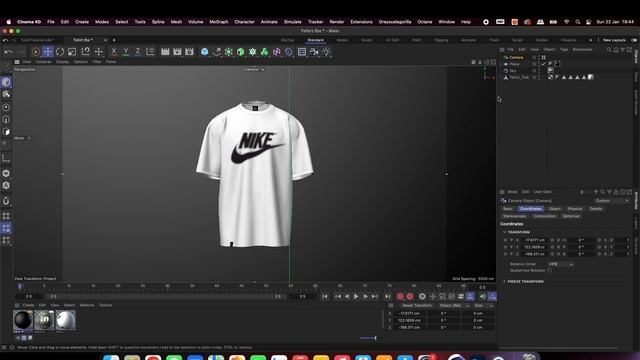
Task: Toggle the New Layouts switch
Action: point(634,40)
